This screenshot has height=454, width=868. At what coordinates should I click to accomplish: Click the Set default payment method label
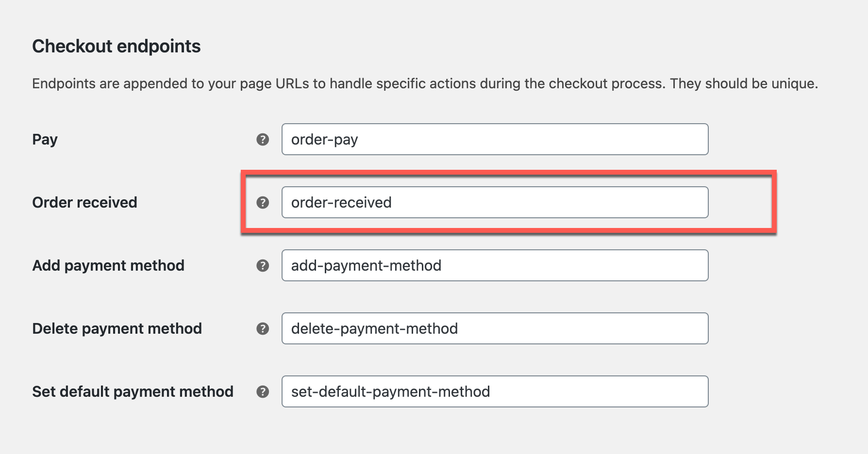click(133, 392)
